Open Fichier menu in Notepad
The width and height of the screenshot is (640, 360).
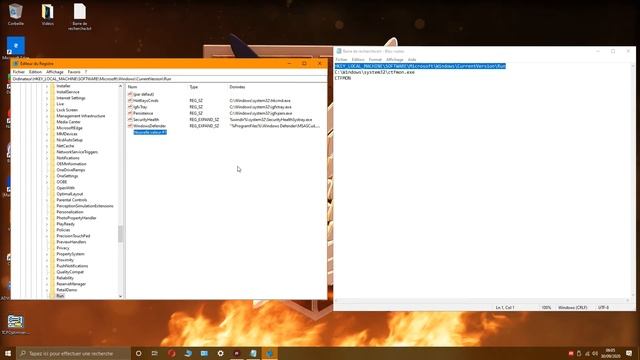341,60
